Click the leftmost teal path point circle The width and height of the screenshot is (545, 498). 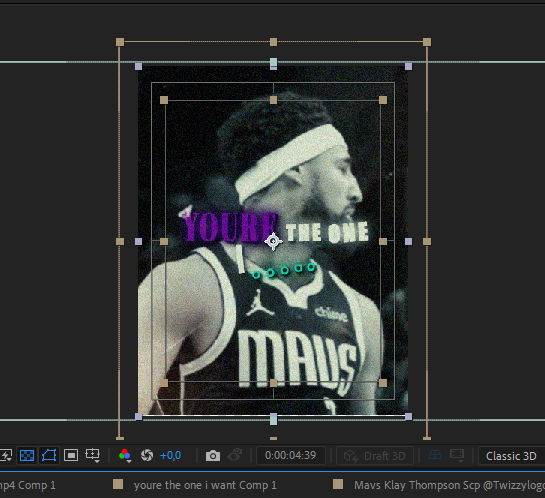(x=256, y=275)
